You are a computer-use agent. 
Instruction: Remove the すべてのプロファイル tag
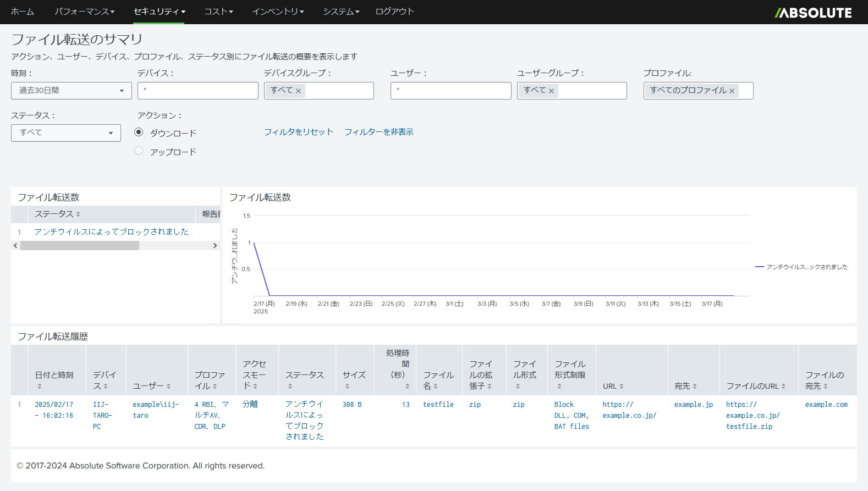tap(732, 91)
